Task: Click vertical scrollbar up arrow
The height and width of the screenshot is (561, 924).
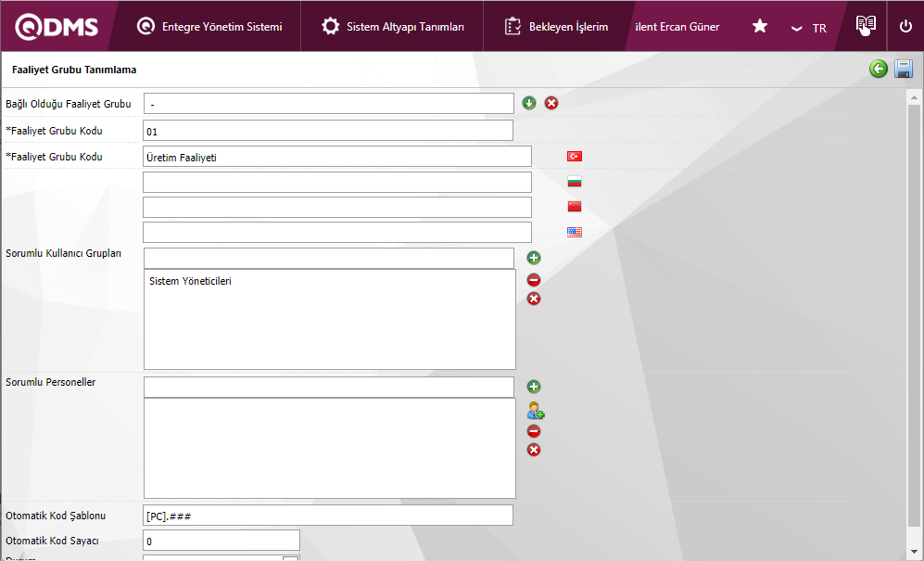Action: click(914, 96)
